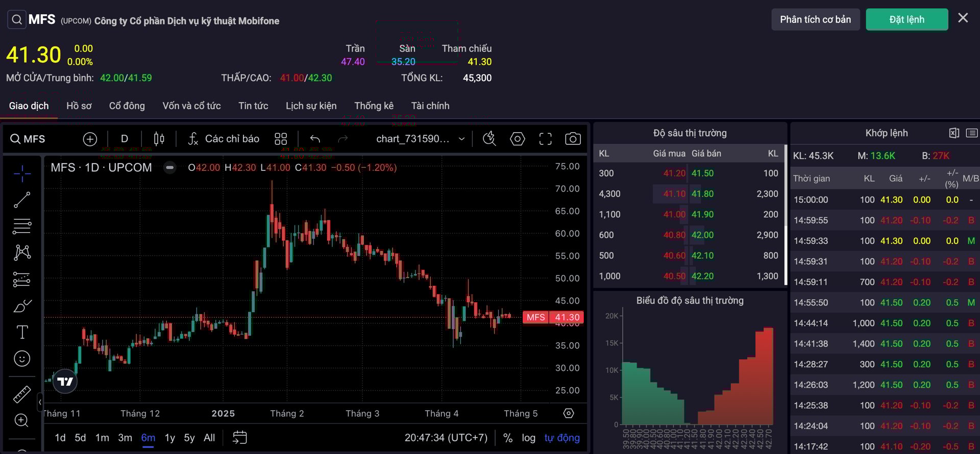Select the text annotation tool

click(x=22, y=332)
